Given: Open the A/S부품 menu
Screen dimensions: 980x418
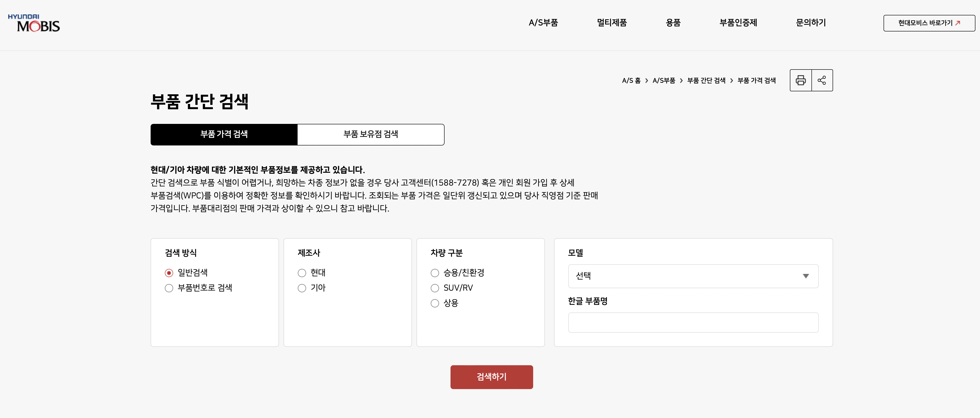Looking at the screenshot, I should [543, 23].
